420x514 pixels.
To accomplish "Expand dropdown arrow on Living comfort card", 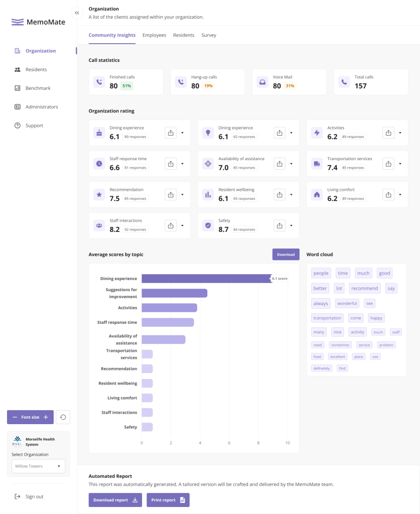I will pos(400,195).
